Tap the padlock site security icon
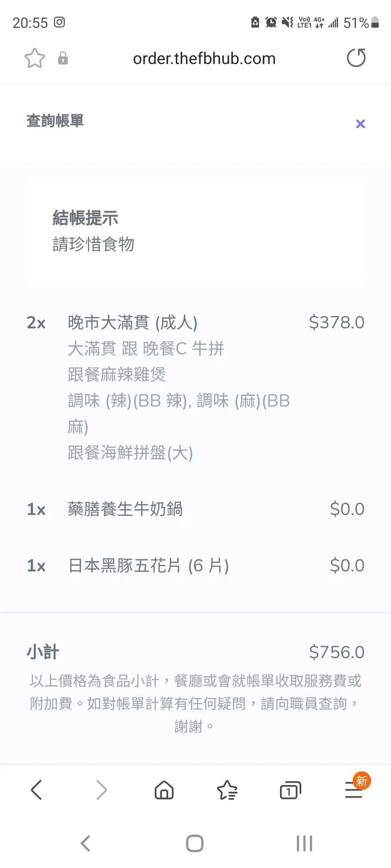391x868 pixels. (x=63, y=58)
